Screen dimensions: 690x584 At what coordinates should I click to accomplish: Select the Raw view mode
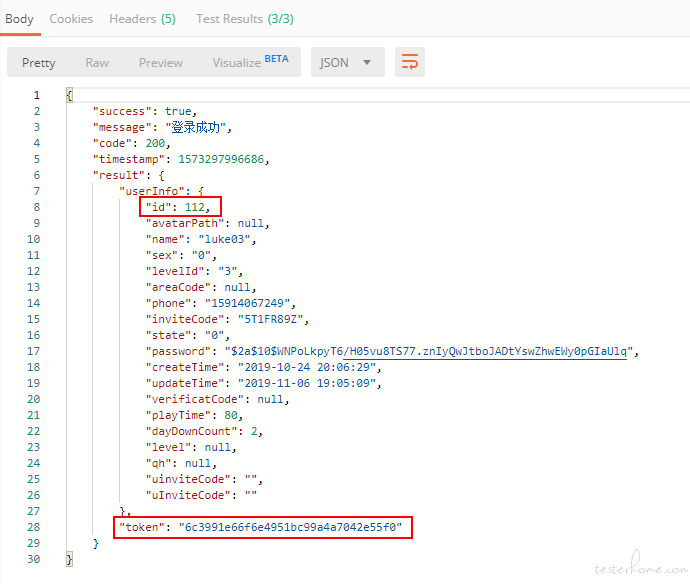[x=97, y=62]
